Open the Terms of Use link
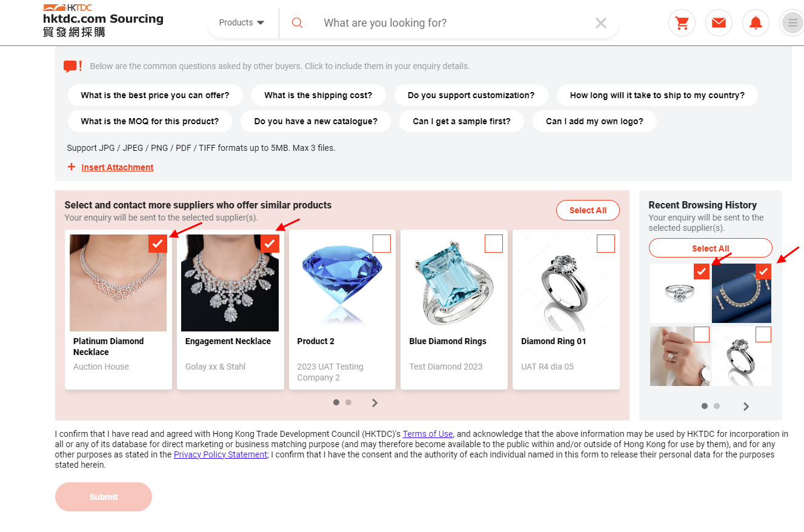 pyautogui.click(x=428, y=434)
